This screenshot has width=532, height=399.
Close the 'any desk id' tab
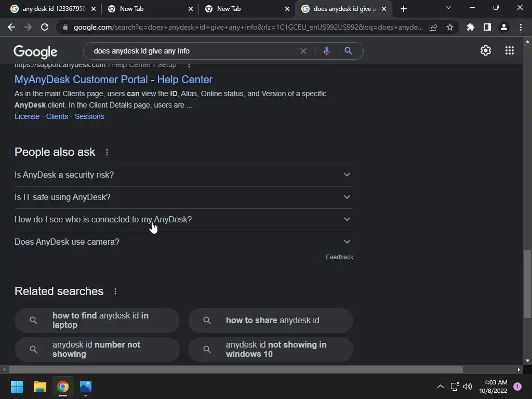(94, 9)
